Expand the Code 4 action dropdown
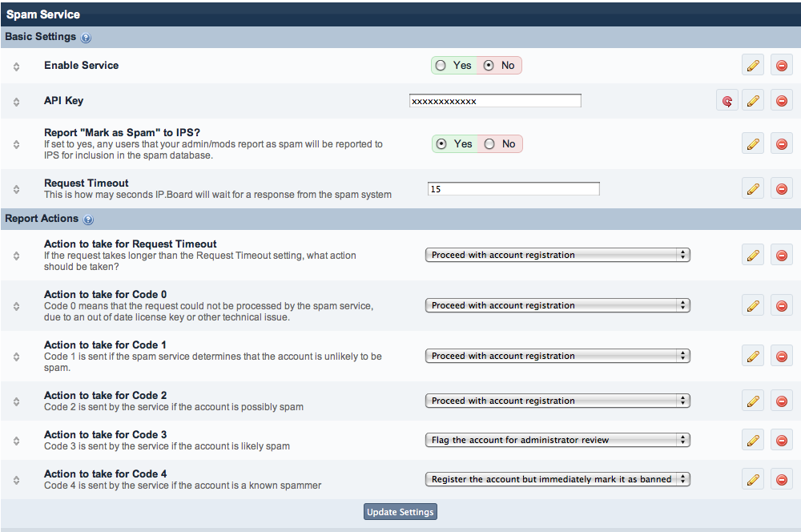The width and height of the screenshot is (801, 532). click(557, 479)
